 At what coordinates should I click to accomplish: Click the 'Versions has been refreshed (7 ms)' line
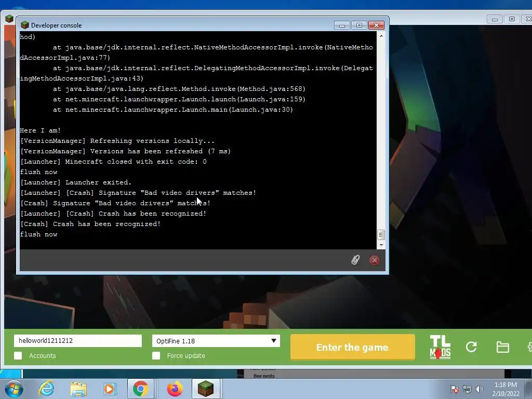126,151
